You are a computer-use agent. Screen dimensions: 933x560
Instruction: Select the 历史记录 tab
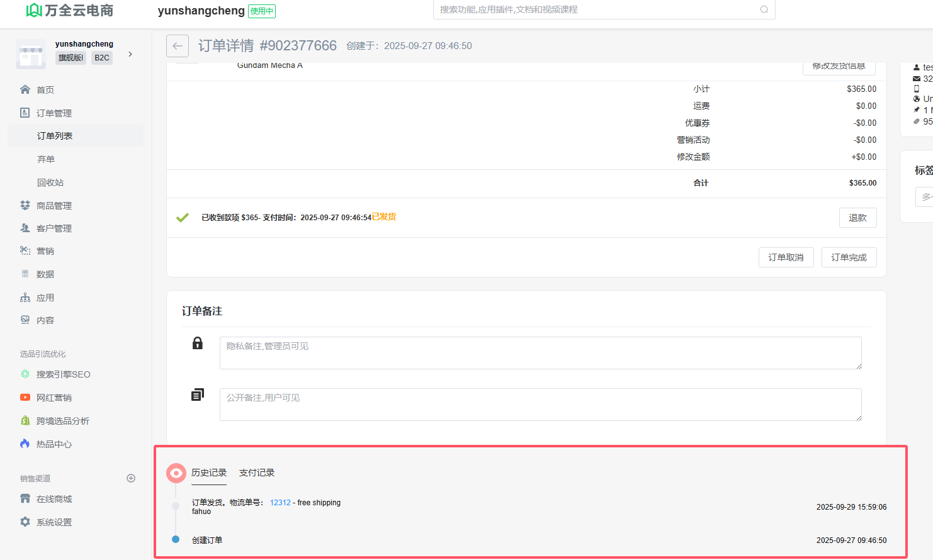pos(209,473)
